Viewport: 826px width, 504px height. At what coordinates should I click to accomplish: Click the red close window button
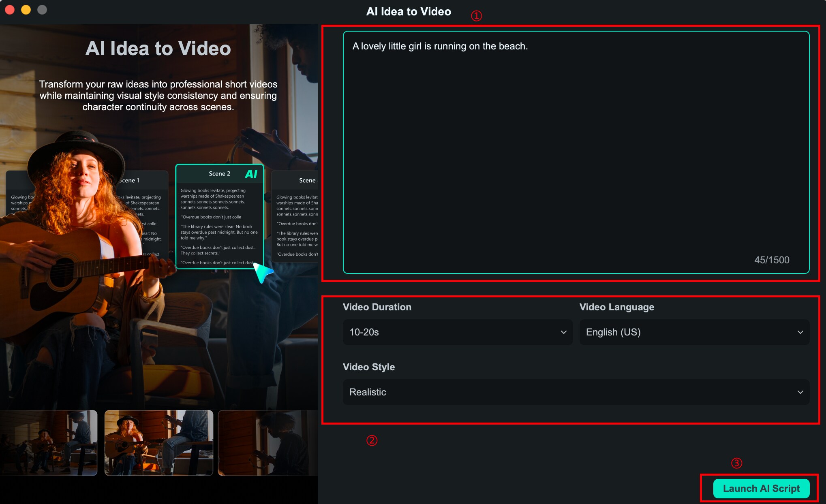10,10
